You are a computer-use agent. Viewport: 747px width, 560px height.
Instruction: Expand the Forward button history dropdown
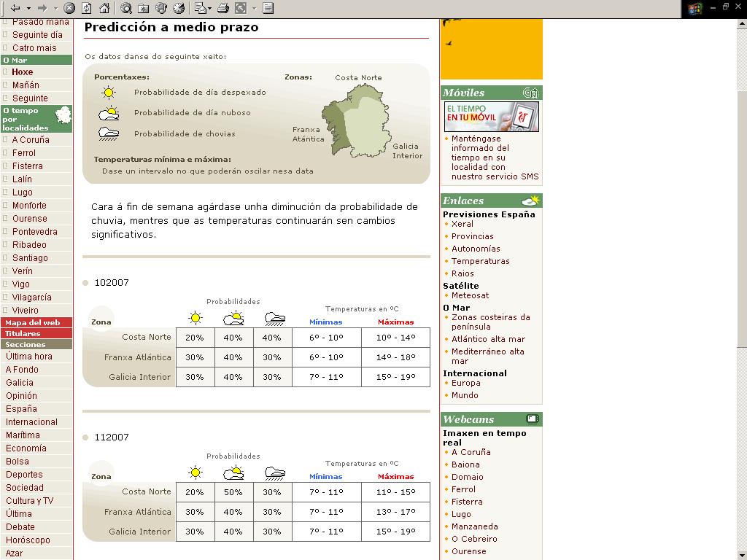point(55,8)
